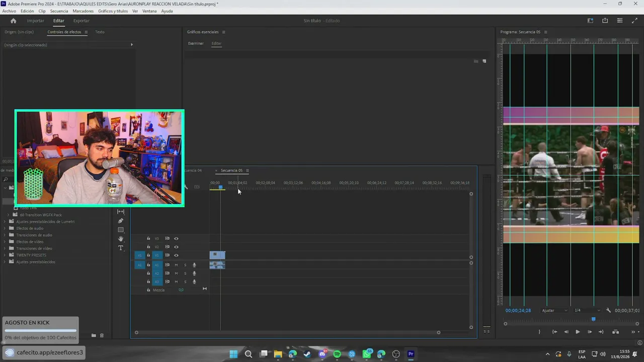Toggle lock on track V3
This screenshot has width=644, height=362.
coord(148,238)
